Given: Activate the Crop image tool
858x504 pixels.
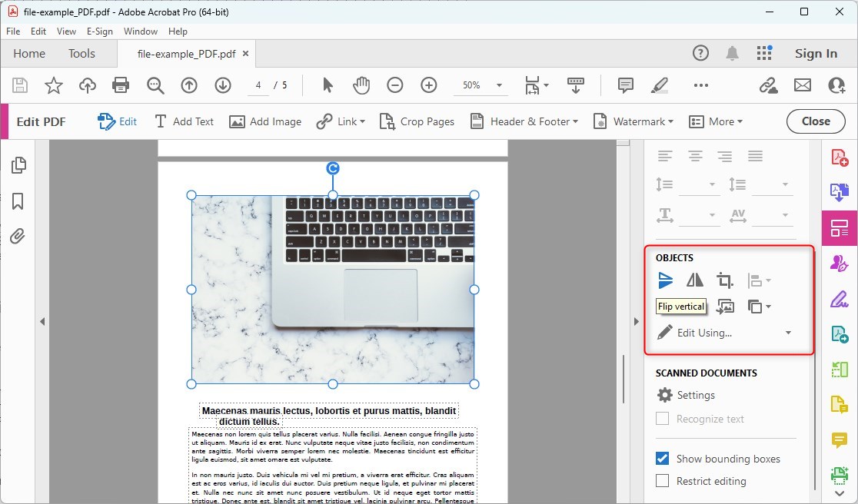Looking at the screenshot, I should click(x=724, y=280).
